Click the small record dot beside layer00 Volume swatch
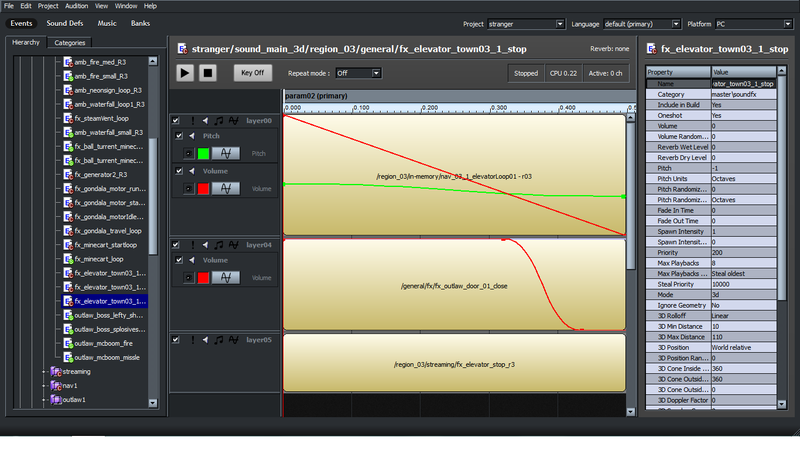The height and width of the screenshot is (450, 800). (188, 189)
